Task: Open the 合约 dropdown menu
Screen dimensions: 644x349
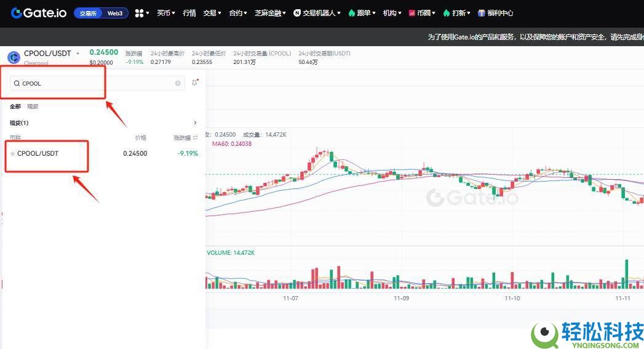Action: coord(238,13)
